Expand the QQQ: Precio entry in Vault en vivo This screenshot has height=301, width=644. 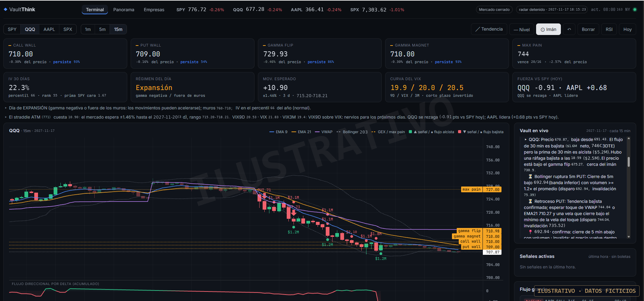pyautogui.click(x=526, y=140)
